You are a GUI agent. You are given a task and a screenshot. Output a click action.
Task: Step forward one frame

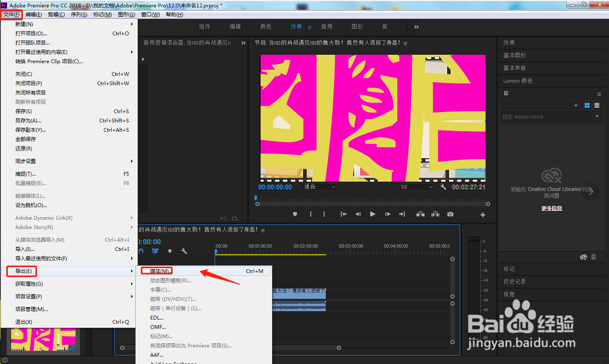point(387,214)
